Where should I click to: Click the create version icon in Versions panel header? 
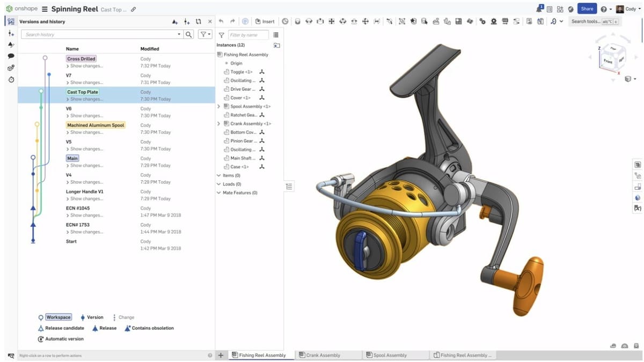[187, 21]
